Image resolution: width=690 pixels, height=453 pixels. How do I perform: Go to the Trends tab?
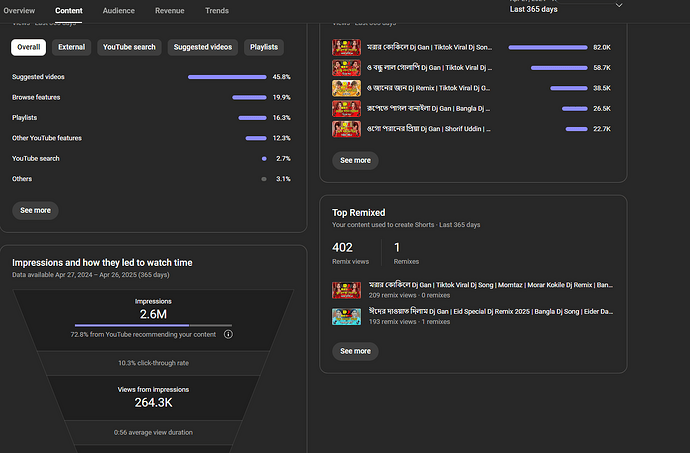click(217, 11)
